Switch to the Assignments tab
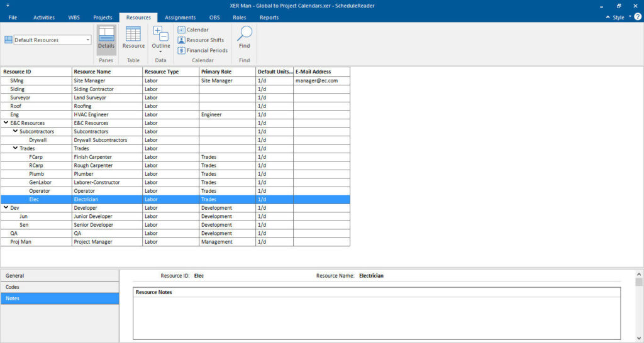Image resolution: width=644 pixels, height=343 pixels. (x=180, y=17)
